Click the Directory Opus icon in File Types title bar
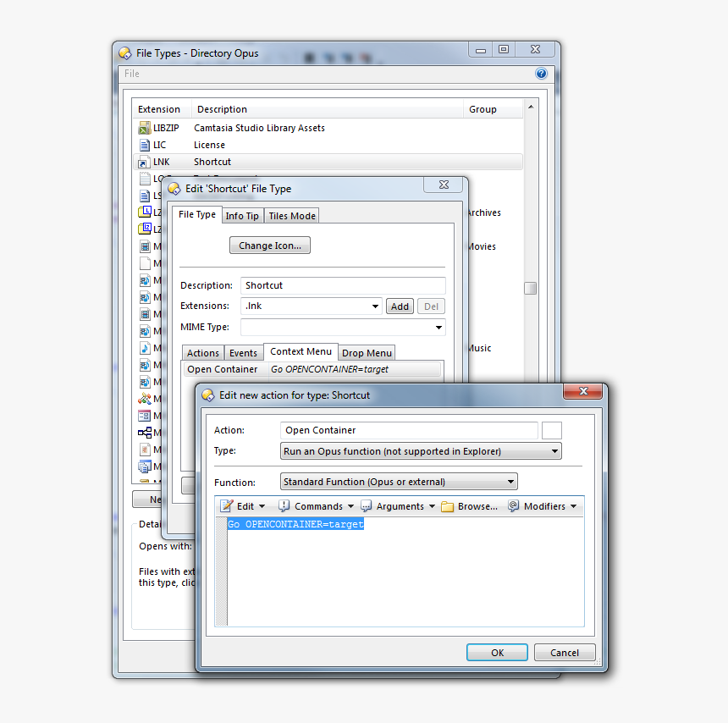Screen dimensions: 728x723 (x=125, y=53)
